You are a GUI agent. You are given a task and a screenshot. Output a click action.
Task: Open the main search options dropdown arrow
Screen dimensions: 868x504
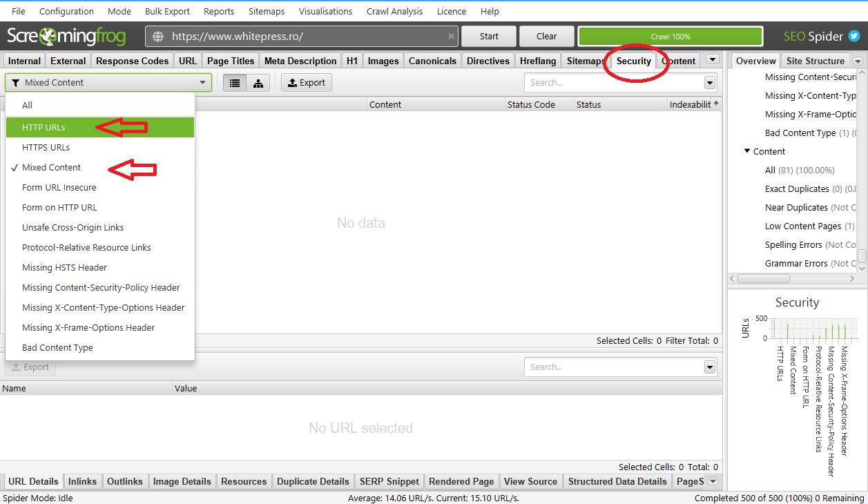point(710,83)
